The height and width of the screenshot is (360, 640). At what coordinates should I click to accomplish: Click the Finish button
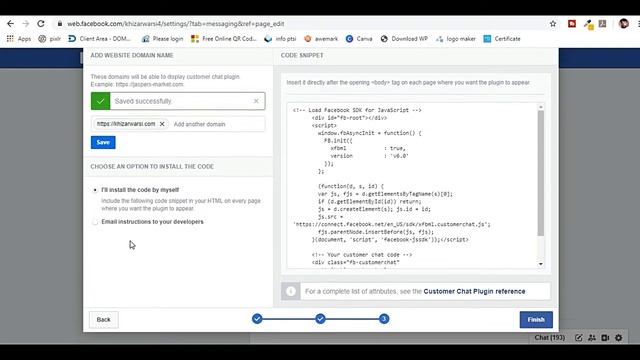pyautogui.click(x=536, y=320)
